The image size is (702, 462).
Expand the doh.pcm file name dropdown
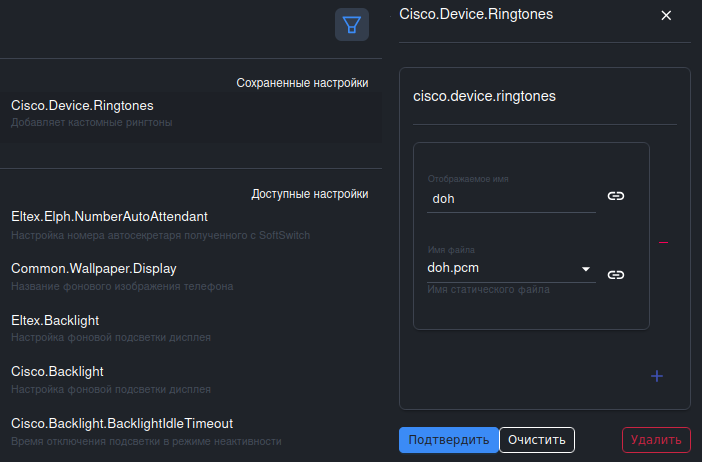pos(511,268)
